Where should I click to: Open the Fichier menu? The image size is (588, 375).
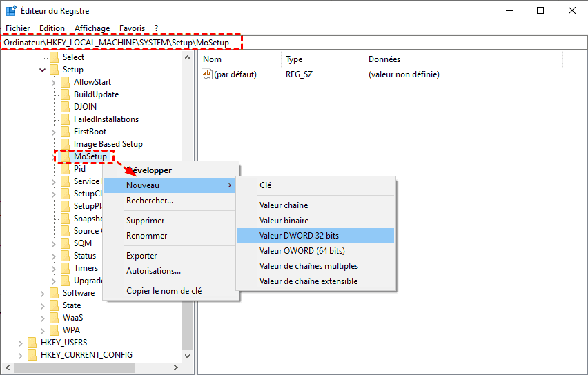pos(18,28)
